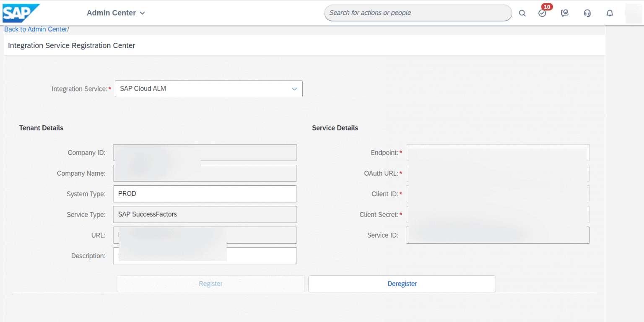
Task: Contact support via the headset icon
Action: tap(587, 13)
